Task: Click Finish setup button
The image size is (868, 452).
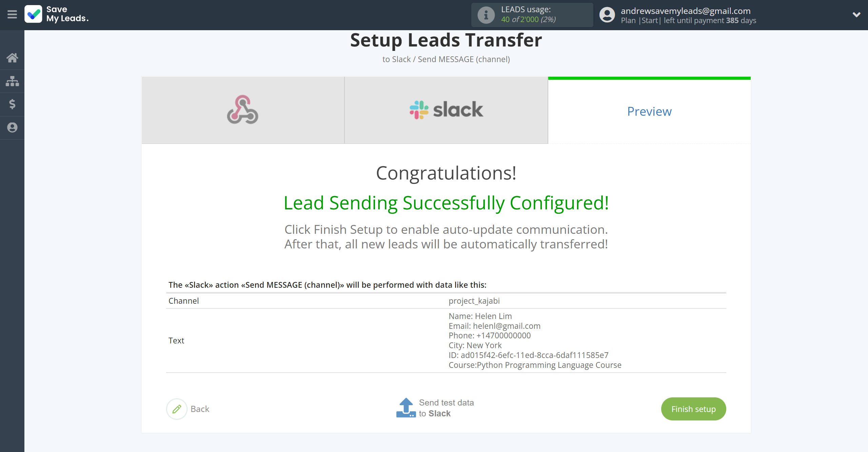Action: (693, 409)
